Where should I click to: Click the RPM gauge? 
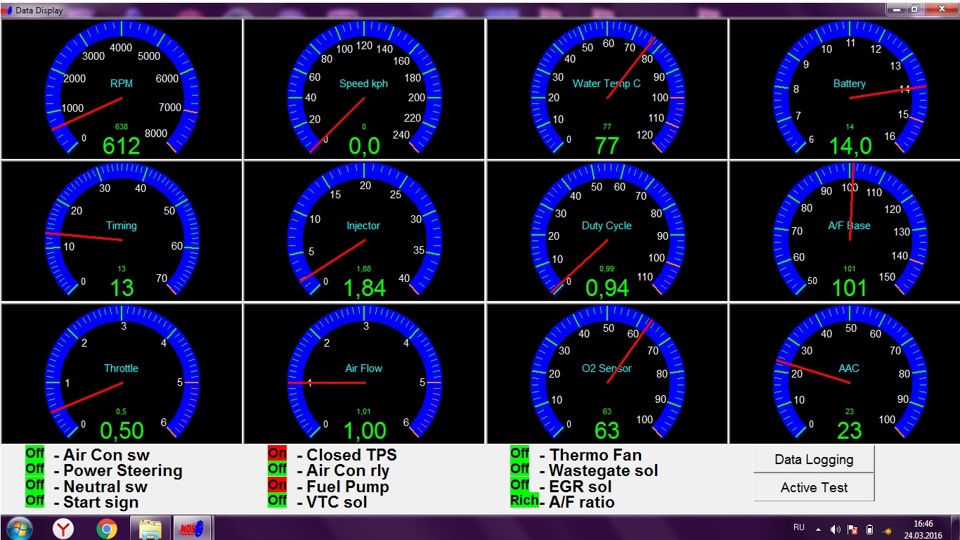tap(121, 89)
